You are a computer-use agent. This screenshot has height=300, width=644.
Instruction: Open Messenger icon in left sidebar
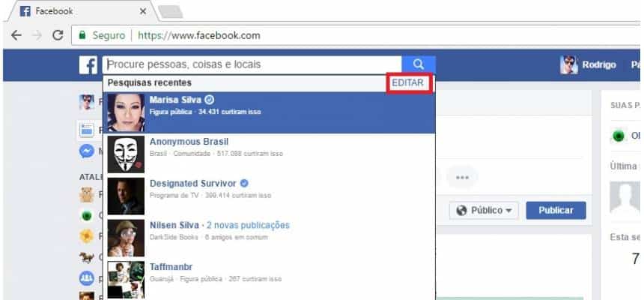tap(87, 151)
